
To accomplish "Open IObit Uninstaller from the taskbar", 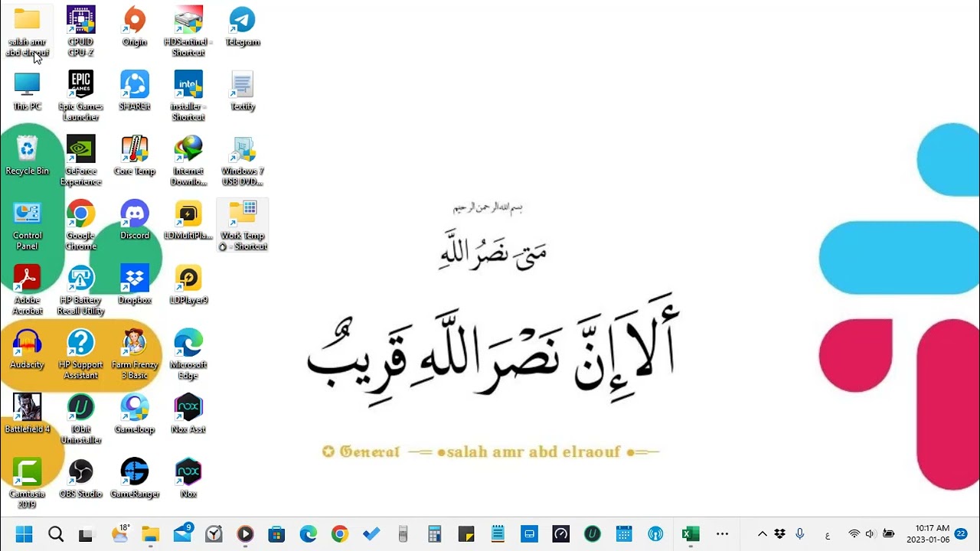I will coord(593,534).
